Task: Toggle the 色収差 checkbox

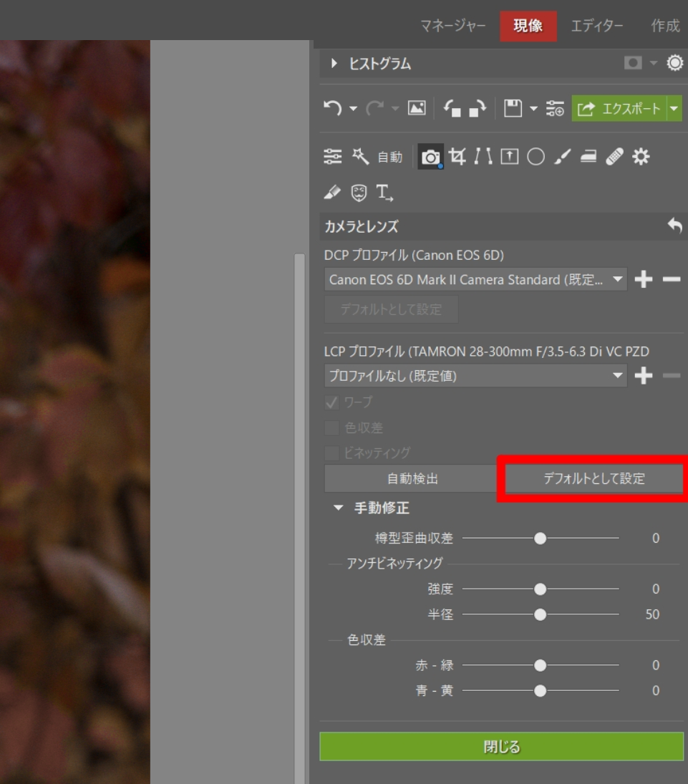Action: 331,427
